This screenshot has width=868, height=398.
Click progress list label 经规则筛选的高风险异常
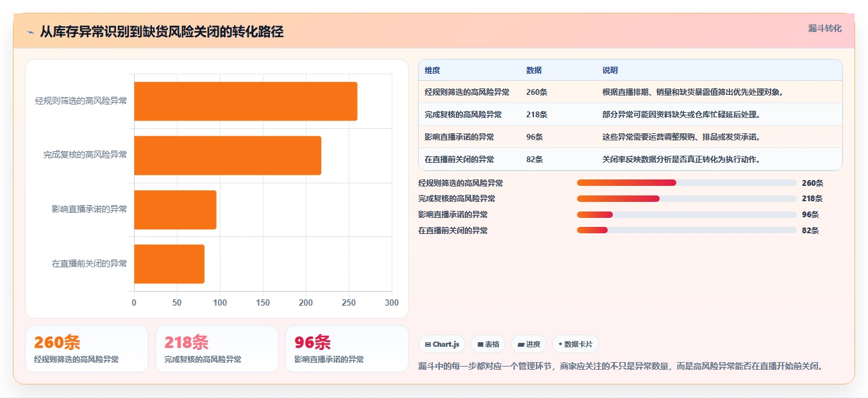tap(460, 183)
